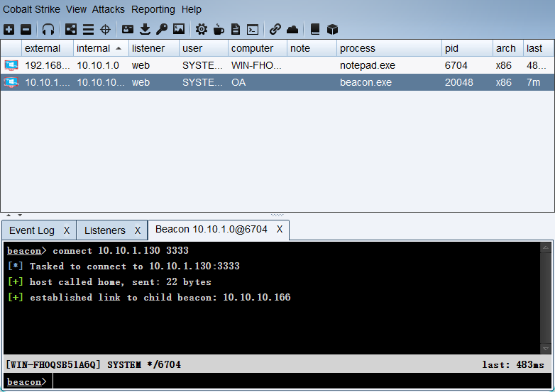Click the cube about icon

click(x=332, y=29)
